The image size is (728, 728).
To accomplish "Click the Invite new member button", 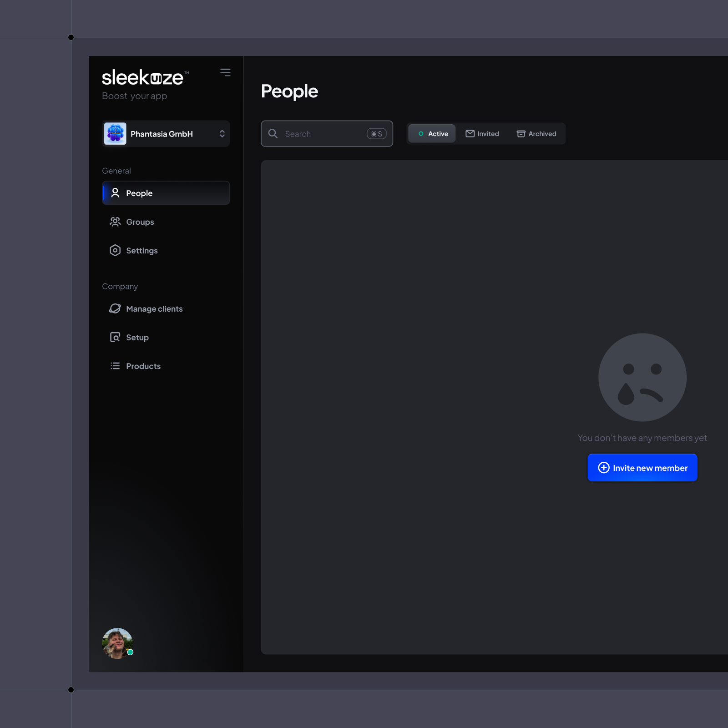I will click(642, 467).
